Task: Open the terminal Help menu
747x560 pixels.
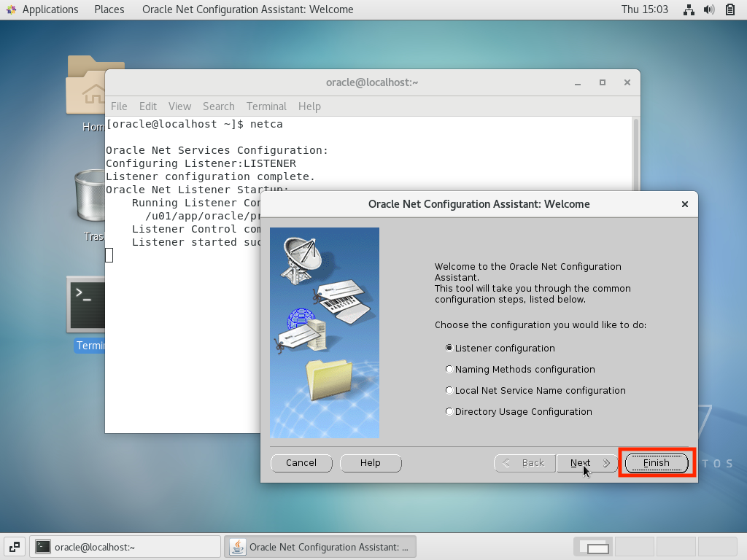Action: 309,106
